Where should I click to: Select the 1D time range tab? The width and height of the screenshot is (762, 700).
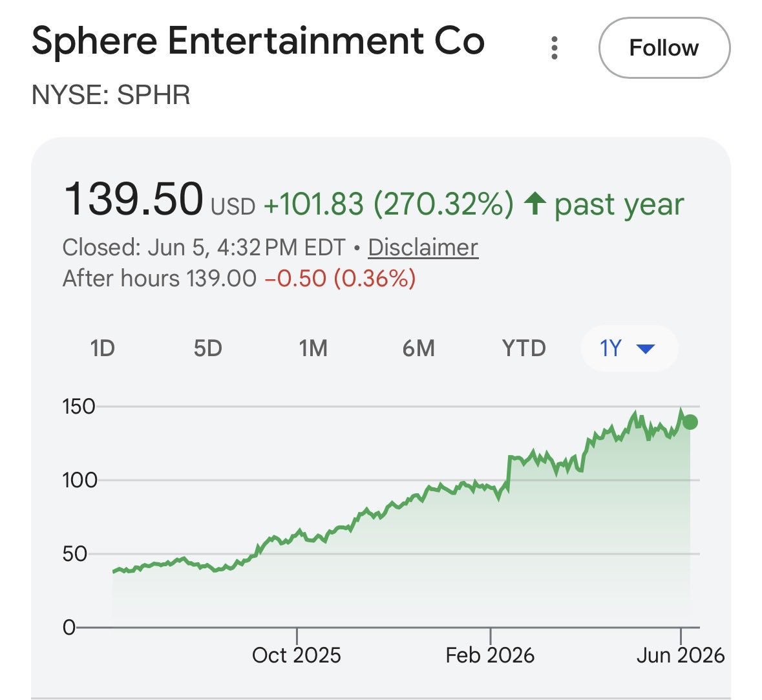(103, 348)
